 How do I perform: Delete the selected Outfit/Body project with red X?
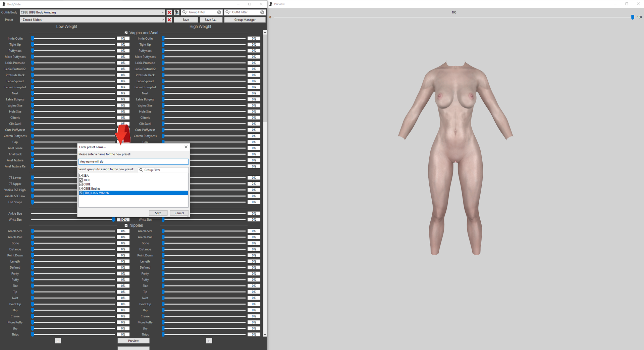point(169,12)
